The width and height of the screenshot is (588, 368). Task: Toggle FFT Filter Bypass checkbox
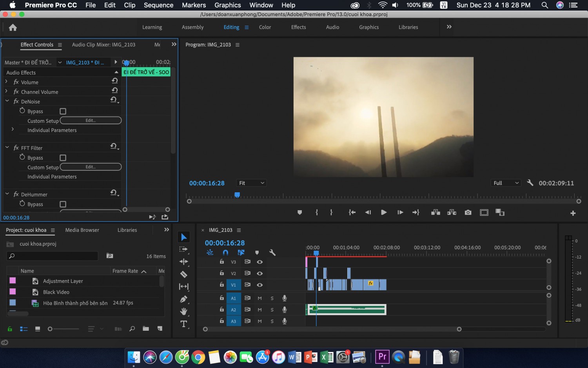pyautogui.click(x=63, y=158)
